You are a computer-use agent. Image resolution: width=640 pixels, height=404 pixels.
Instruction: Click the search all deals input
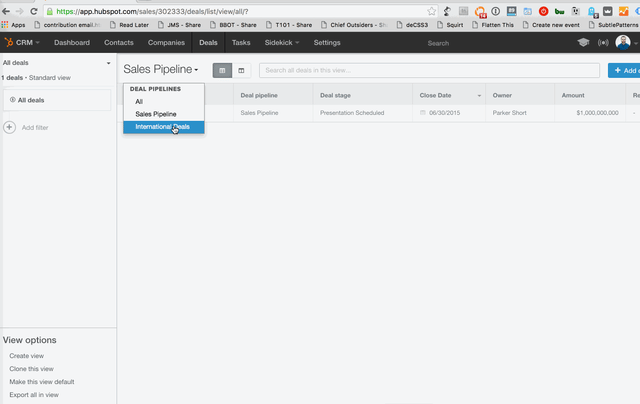[x=429, y=70]
